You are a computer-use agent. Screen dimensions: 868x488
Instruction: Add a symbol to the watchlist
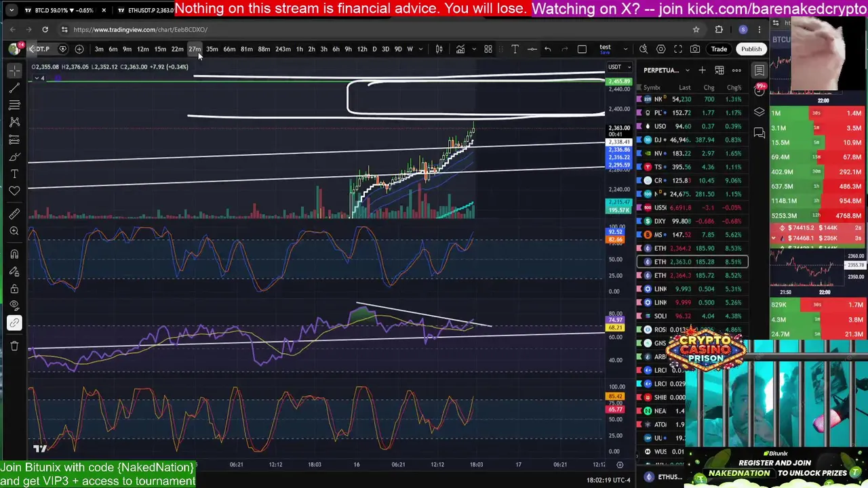click(702, 70)
